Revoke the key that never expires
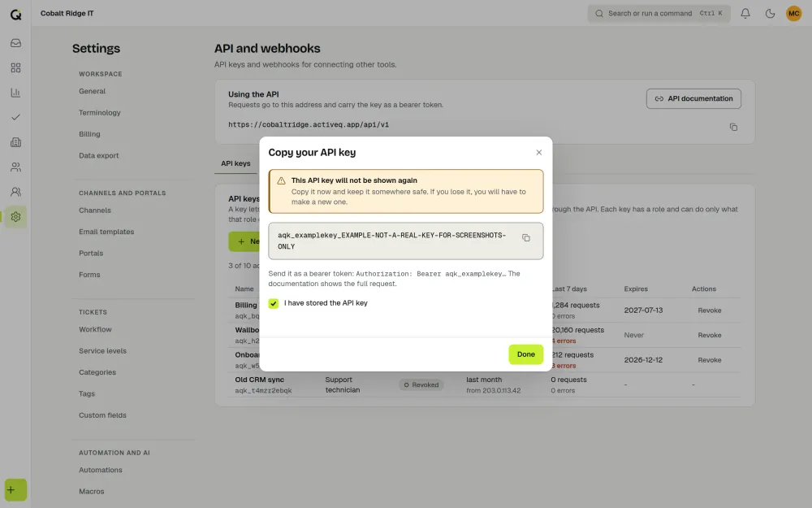This screenshot has width=812, height=508. tap(709, 336)
